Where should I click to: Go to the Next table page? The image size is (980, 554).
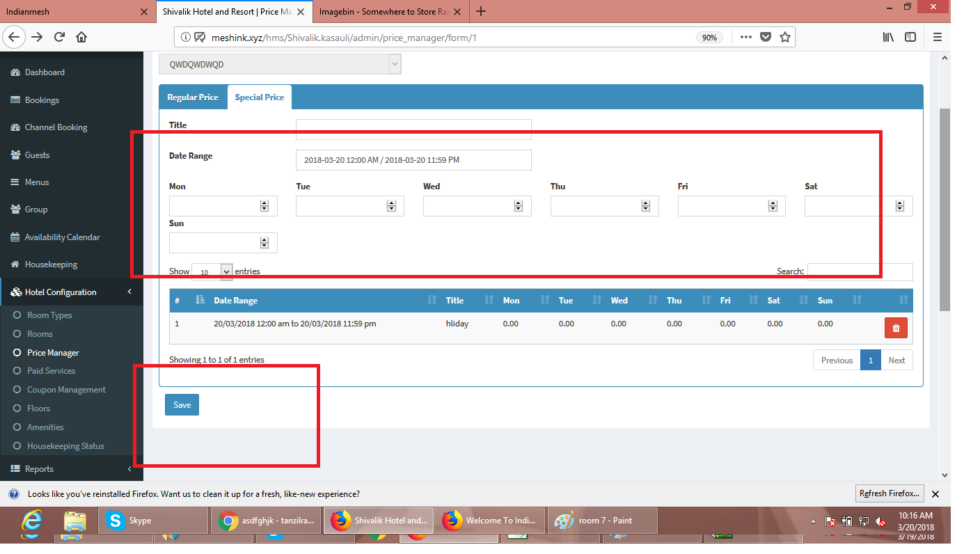tap(896, 361)
